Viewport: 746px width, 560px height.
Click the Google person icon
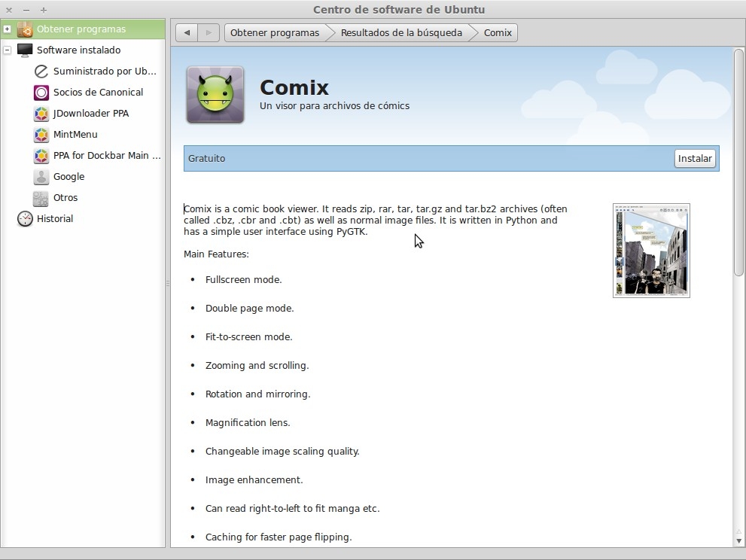[x=41, y=177]
